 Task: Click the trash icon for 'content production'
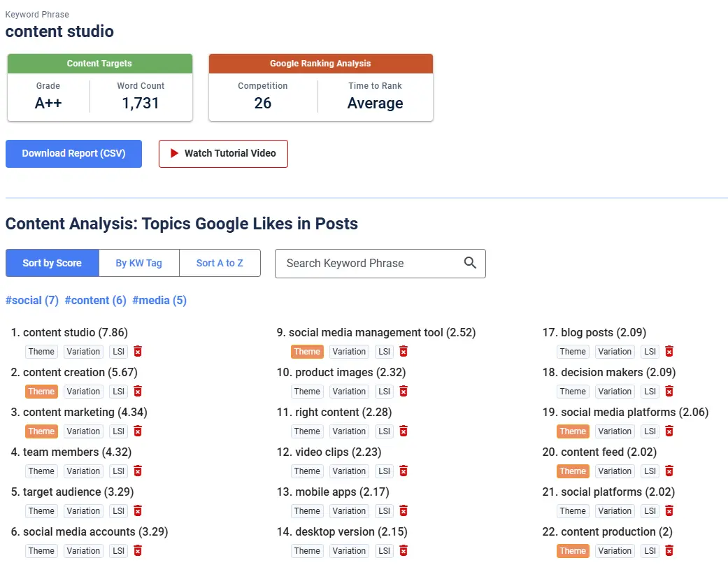(669, 550)
